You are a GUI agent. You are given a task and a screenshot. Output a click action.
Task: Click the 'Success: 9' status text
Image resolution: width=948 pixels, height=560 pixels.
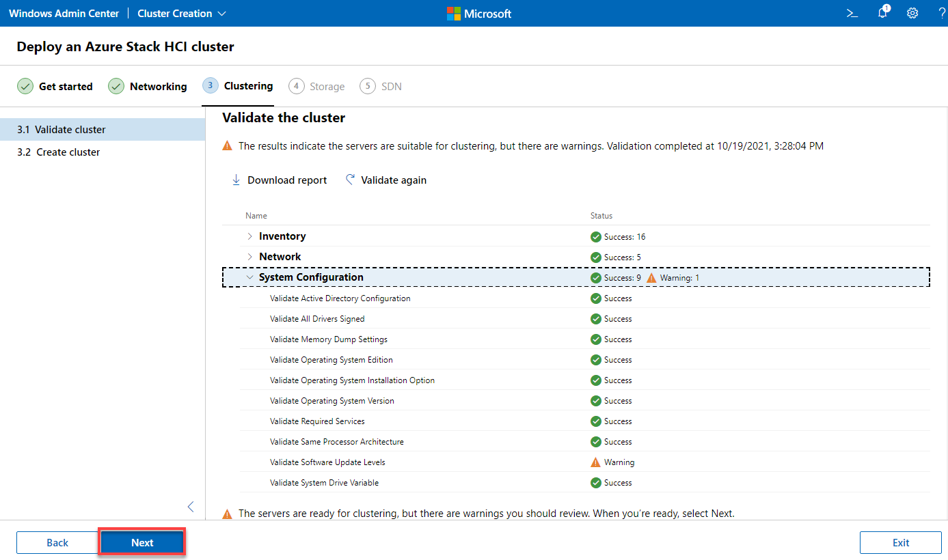(623, 278)
